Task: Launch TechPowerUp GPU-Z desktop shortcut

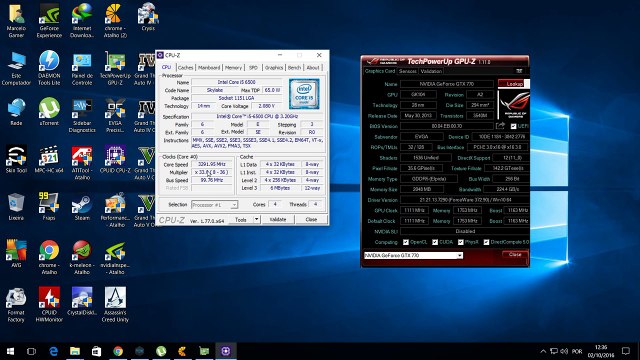Action: (115, 68)
